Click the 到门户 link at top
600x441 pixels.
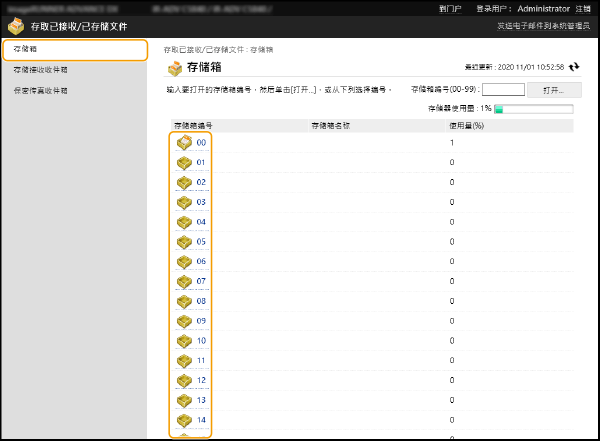click(x=449, y=8)
